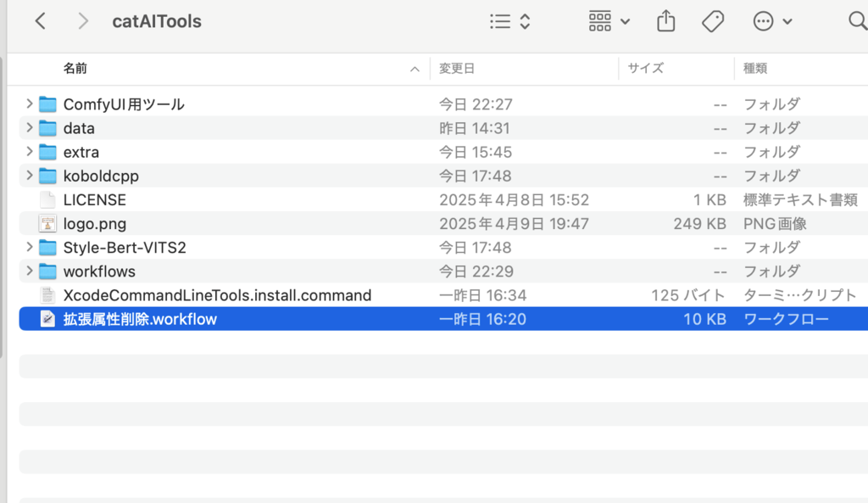
Task: Click the date 2025年4月8日 15:52
Action: (x=514, y=199)
